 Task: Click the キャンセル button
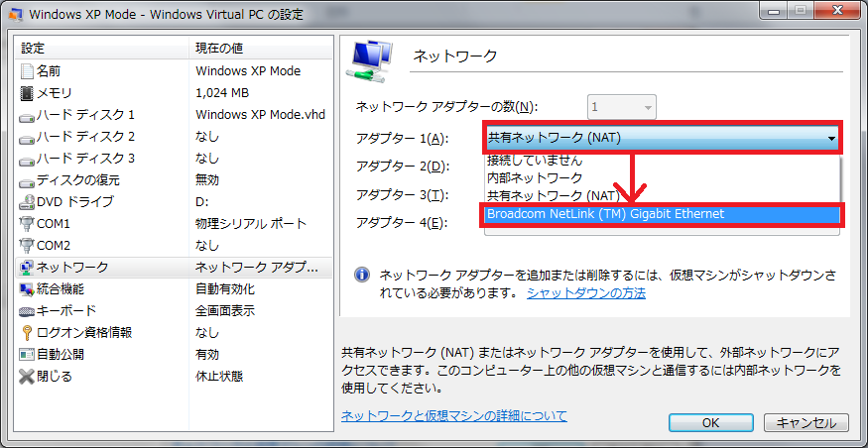tap(806, 423)
